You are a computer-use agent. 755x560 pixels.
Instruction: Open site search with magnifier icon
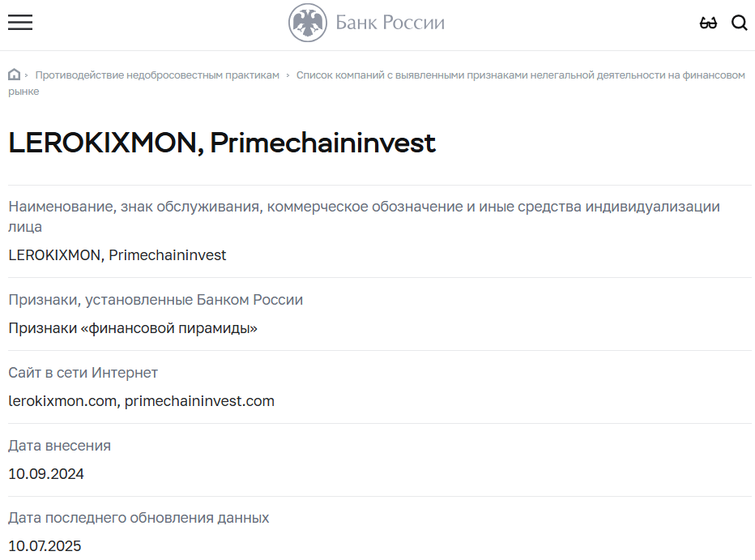739,23
